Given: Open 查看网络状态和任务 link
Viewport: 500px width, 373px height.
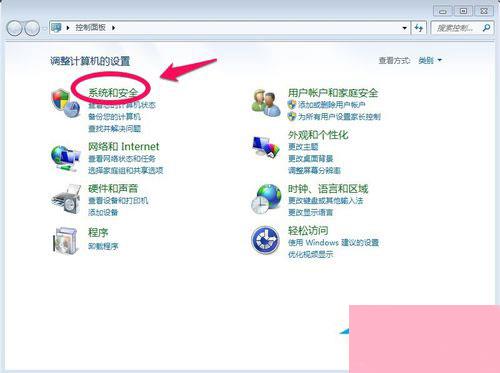Looking at the screenshot, I should tap(122, 159).
